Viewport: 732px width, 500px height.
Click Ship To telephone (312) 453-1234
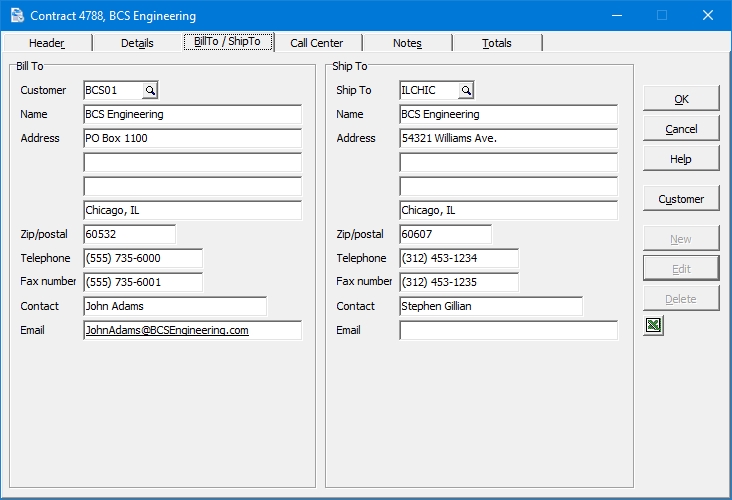(x=459, y=258)
